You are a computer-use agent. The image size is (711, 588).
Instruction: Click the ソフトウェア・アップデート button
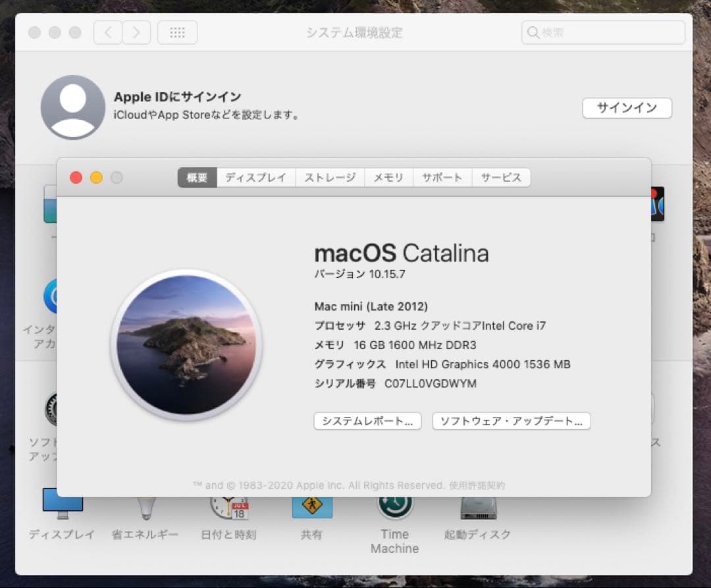click(512, 421)
